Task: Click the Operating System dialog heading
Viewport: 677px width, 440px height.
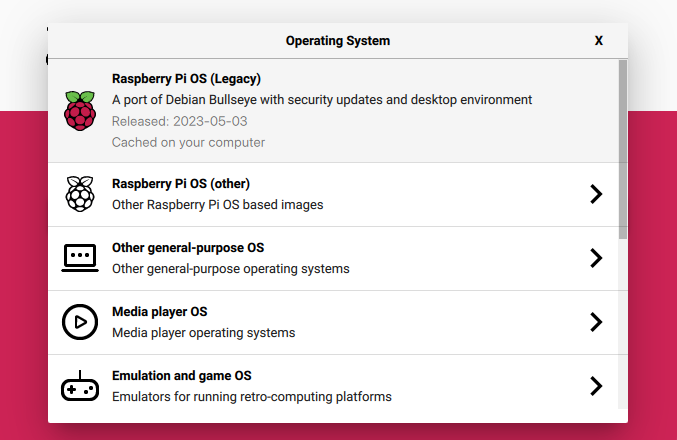Action: click(338, 41)
